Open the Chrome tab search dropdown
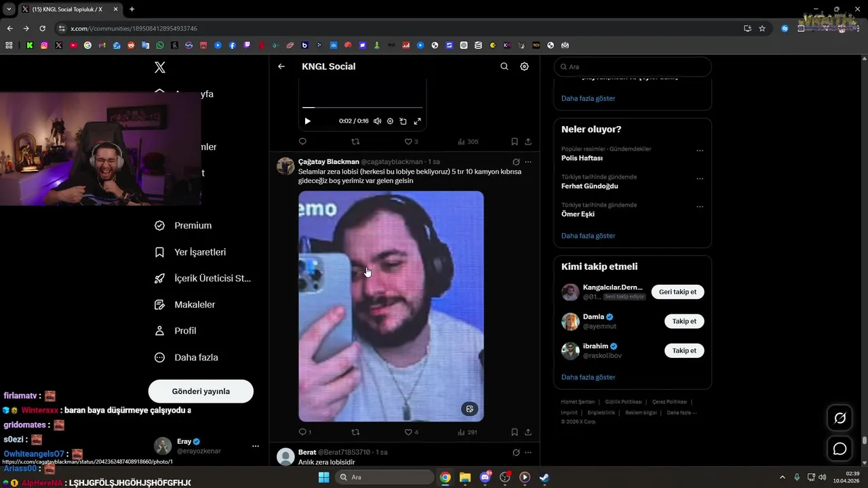The width and height of the screenshot is (868, 488). tap(9, 9)
